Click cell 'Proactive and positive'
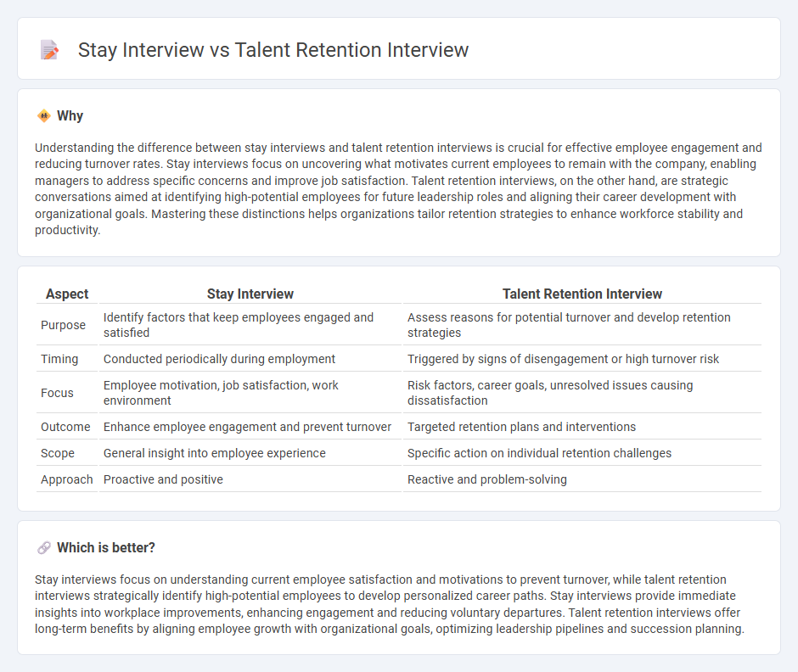The image size is (798, 672). click(250, 479)
